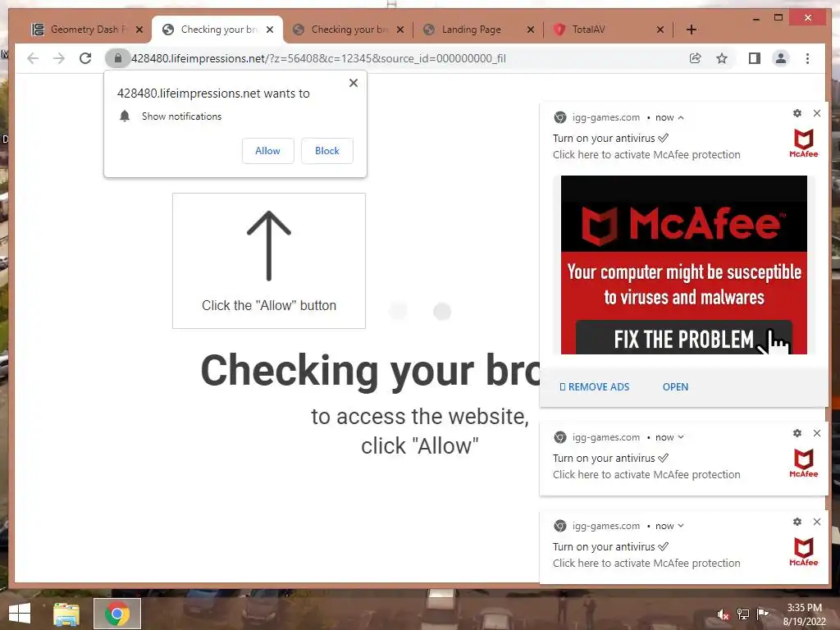
Task: Click McAfee logo in bottom notification
Action: tap(804, 552)
